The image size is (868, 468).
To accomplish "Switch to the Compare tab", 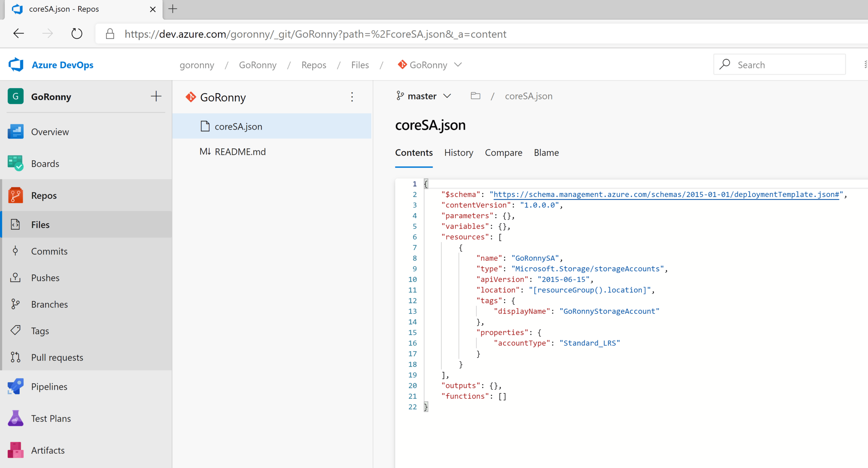I will click(x=504, y=153).
